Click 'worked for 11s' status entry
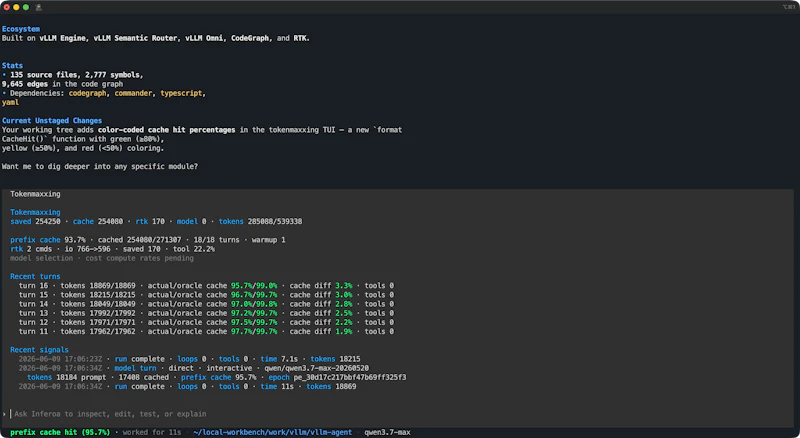Screen dimensions: 800x438 152,432
